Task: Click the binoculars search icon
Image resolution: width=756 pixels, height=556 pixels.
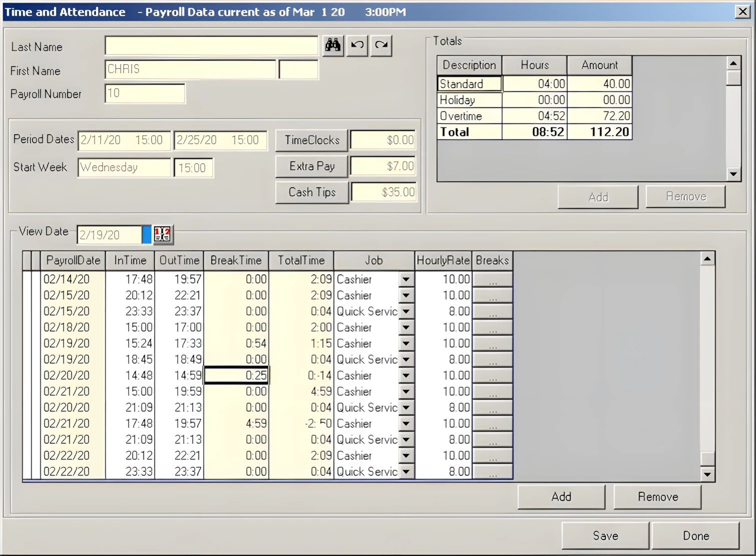Action: coord(333,46)
